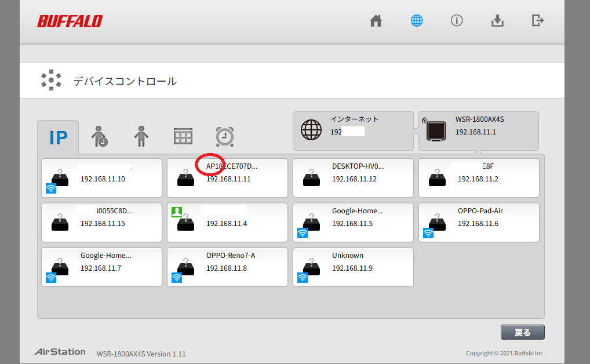The image size is (590, 364).
Task: Click the IP address 192.168.11.5
Action: pyautogui.click(x=352, y=224)
